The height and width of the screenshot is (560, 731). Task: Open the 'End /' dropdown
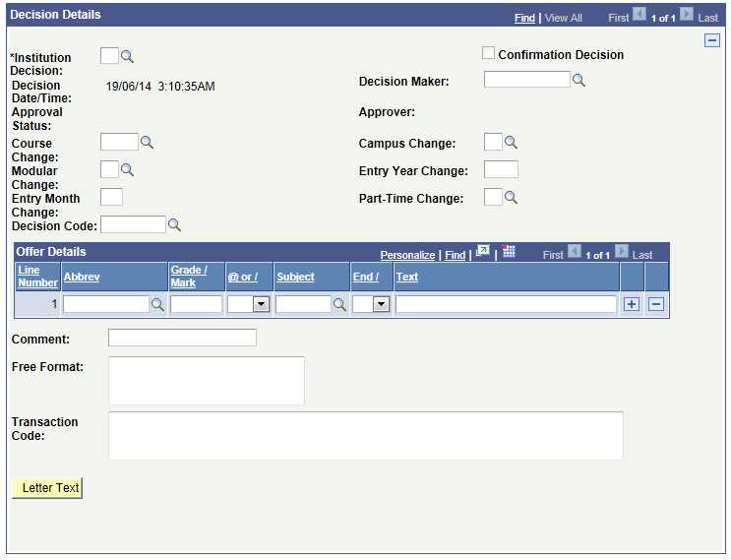click(x=382, y=305)
